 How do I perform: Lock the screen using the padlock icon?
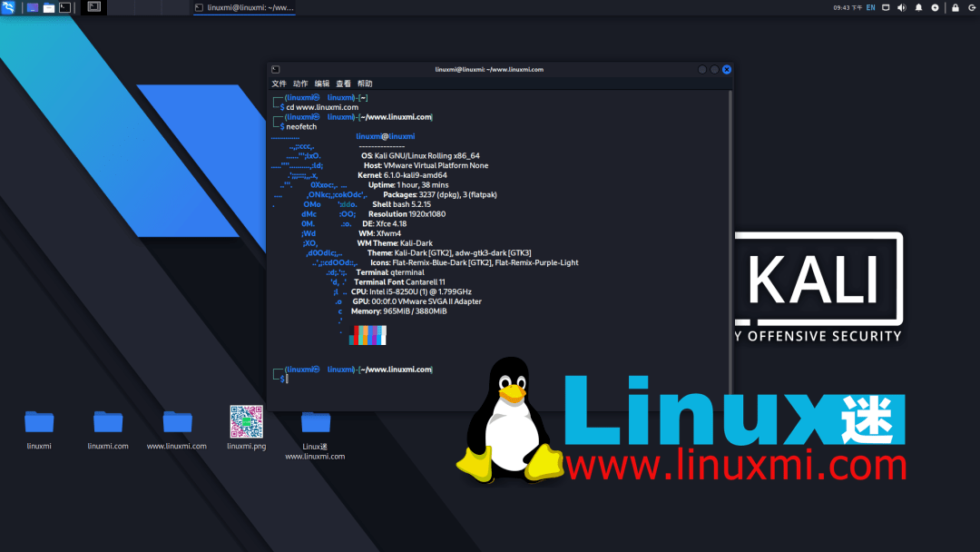point(955,7)
